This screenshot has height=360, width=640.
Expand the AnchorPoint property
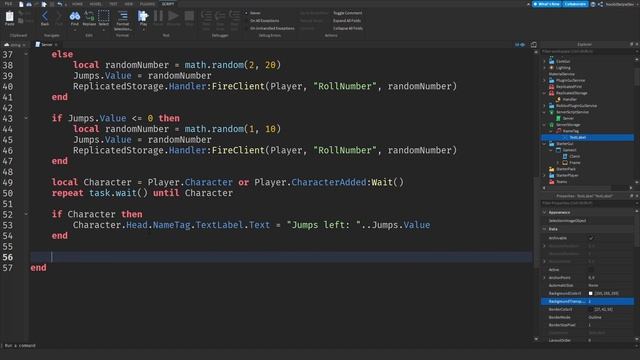(544, 278)
